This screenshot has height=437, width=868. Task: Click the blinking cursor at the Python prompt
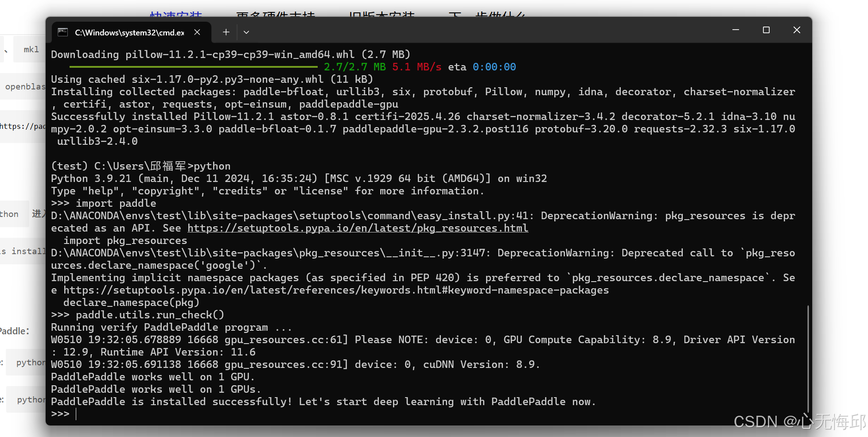76,414
